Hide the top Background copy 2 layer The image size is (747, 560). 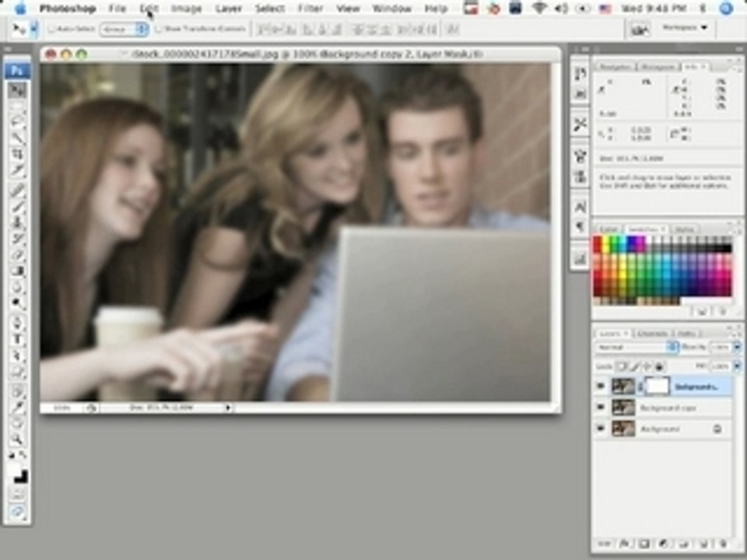click(601, 387)
